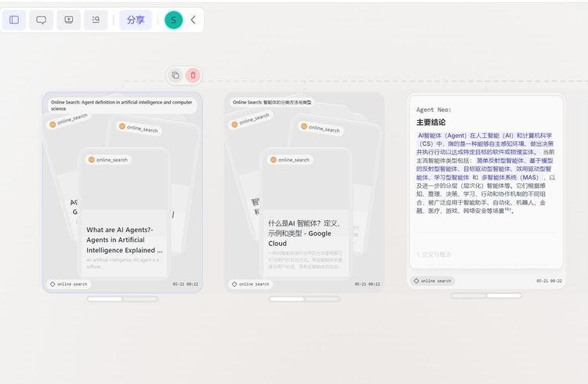Collapse toolbar with left chevron
588x384 pixels.
pyautogui.click(x=193, y=20)
